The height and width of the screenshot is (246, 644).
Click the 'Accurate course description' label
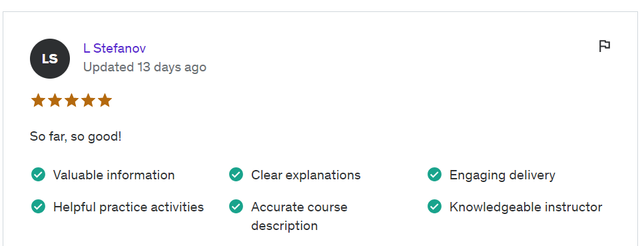300,216
